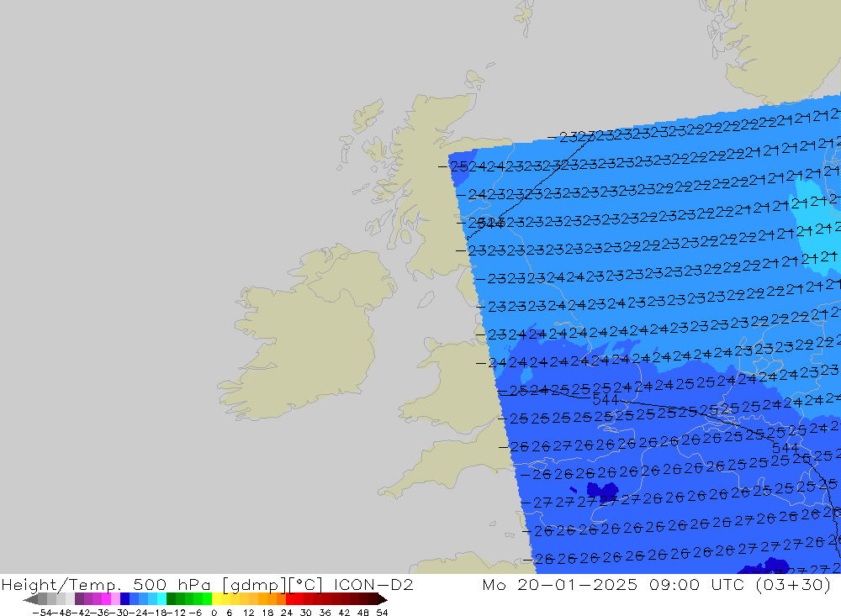Click the '12' label on the color scale

[x=248, y=613]
